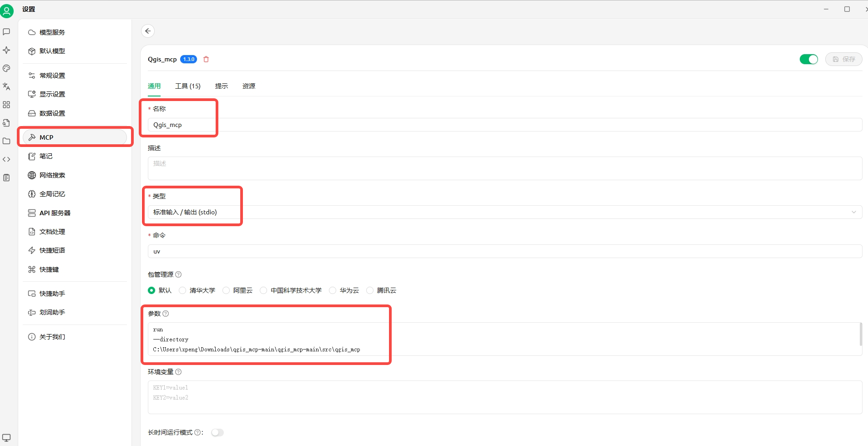Click the 参数 text area scrollbar

(860, 334)
